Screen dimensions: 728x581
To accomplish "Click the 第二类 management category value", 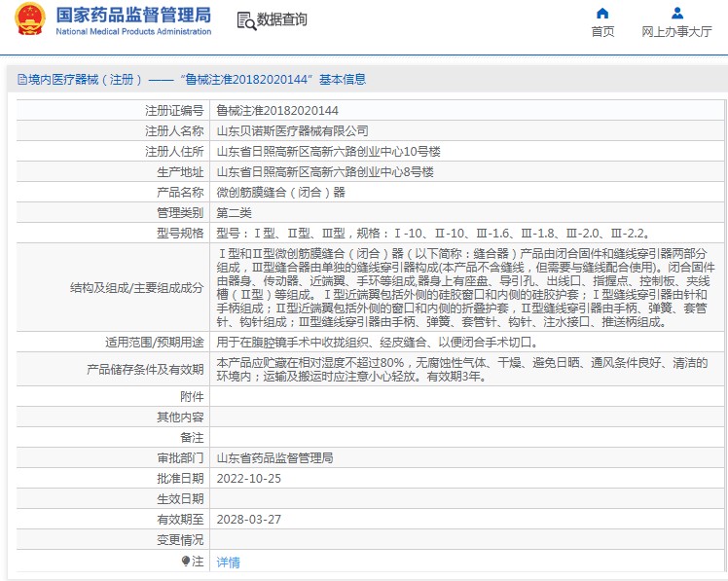I will pos(234,213).
